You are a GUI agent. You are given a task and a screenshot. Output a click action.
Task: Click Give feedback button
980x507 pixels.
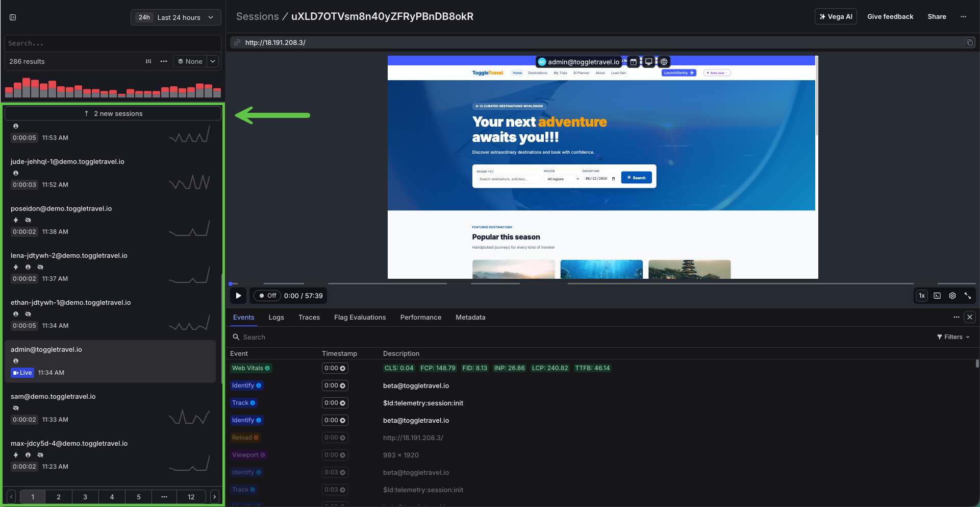(890, 17)
